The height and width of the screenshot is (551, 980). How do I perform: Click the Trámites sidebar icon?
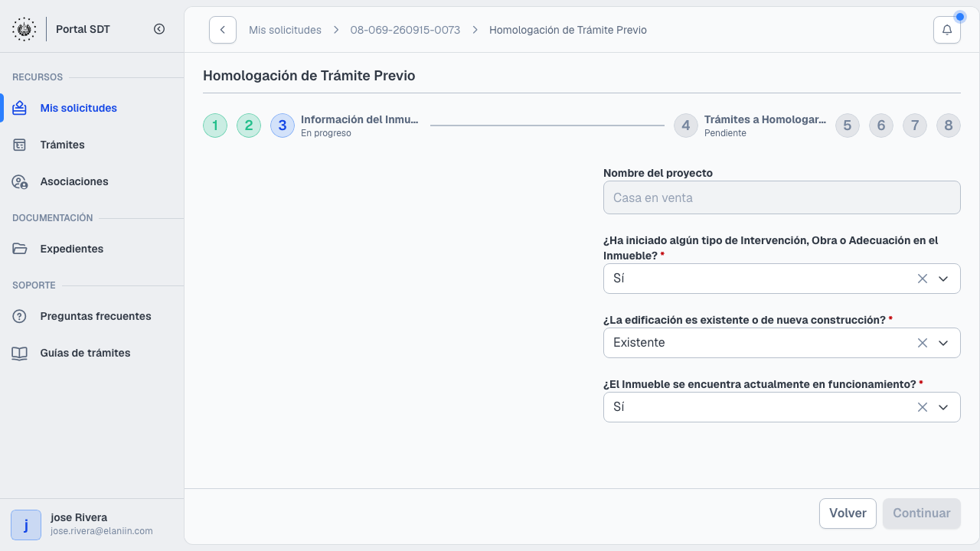pos(20,145)
